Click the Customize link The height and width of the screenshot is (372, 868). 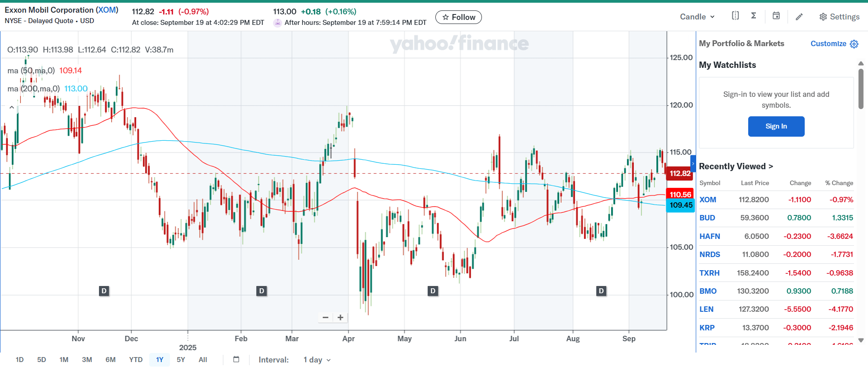coord(828,43)
